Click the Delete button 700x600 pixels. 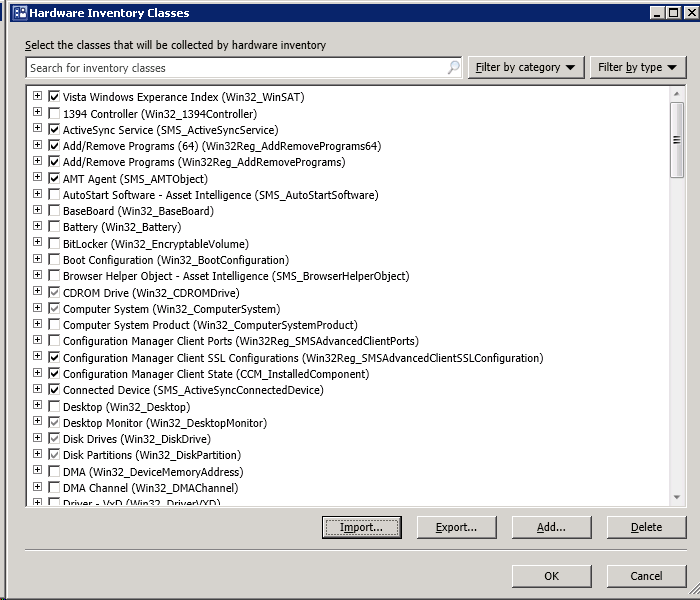pos(646,527)
